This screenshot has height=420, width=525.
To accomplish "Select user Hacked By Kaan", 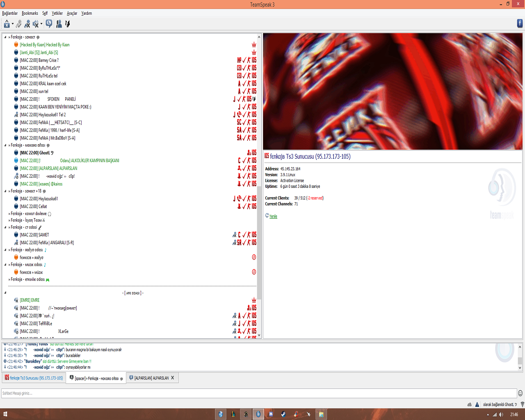I will pos(45,45).
